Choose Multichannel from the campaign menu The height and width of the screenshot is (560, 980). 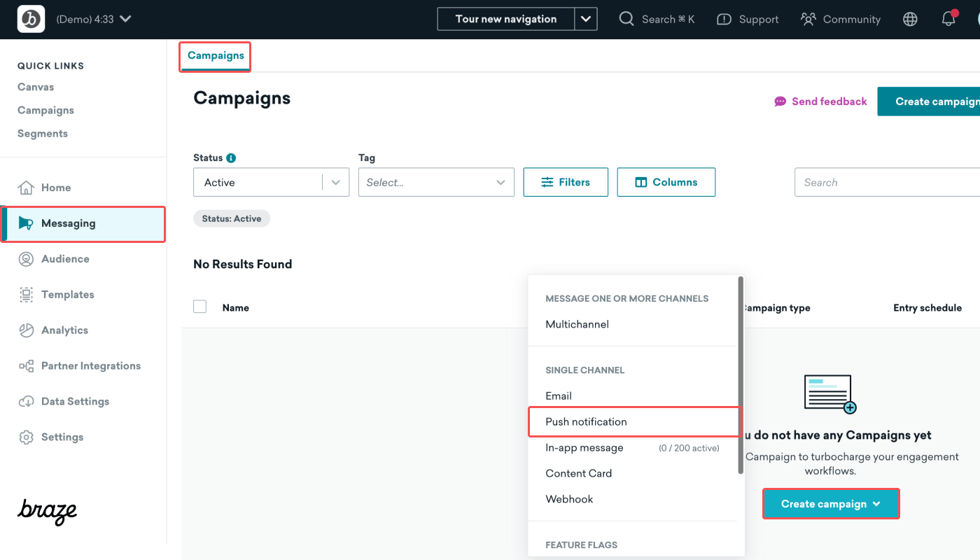tap(633, 324)
